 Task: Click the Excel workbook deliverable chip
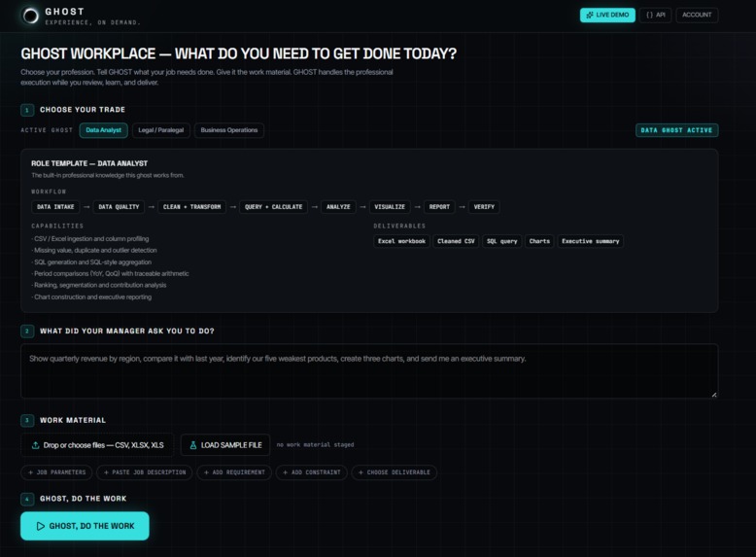401,241
